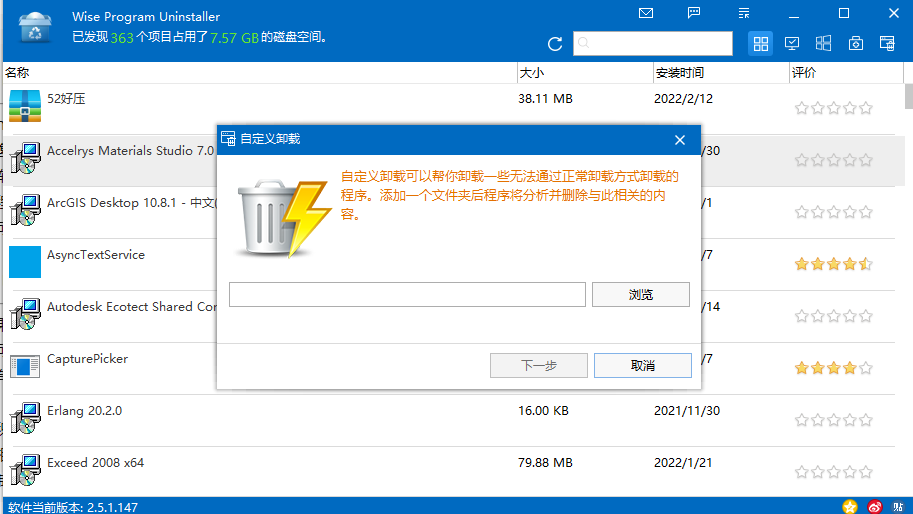Focus the program search box
Screen dimensions: 913x514
click(653, 44)
